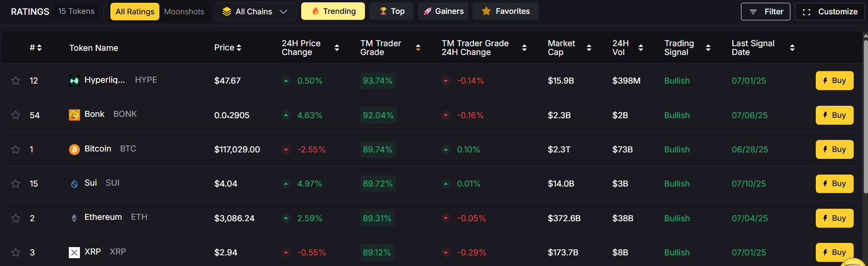
Task: Sort by 24H Price Change arrows
Action: 337,48
